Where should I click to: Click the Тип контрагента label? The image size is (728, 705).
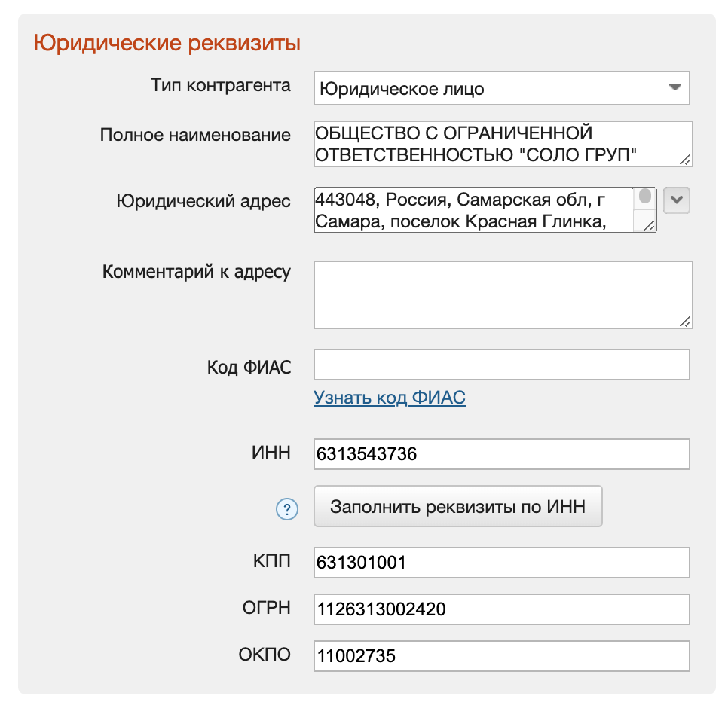coord(221,86)
